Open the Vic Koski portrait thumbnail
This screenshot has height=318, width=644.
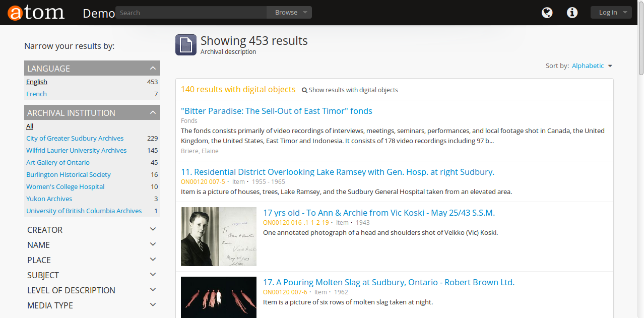click(219, 236)
